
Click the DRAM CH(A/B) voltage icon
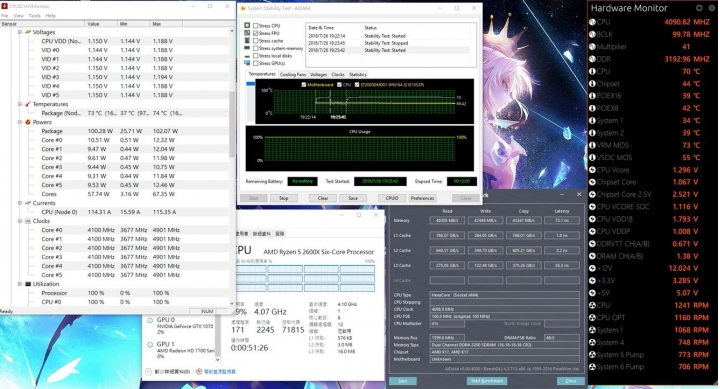[x=592, y=256]
